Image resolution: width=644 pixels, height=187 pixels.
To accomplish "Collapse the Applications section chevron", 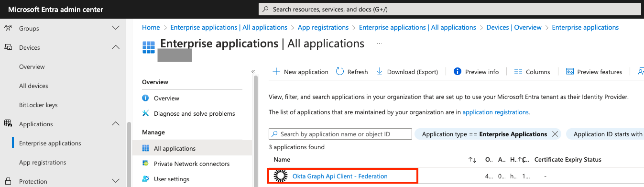I will 116,124.
